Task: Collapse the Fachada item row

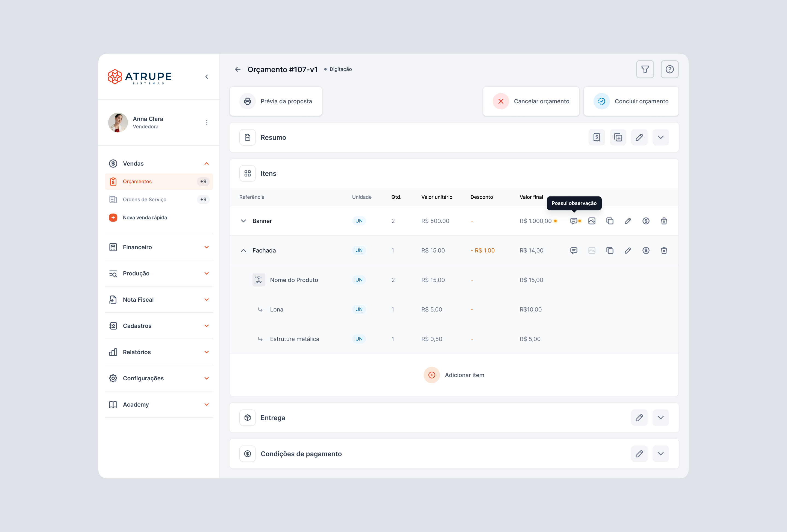Action: tap(243, 251)
